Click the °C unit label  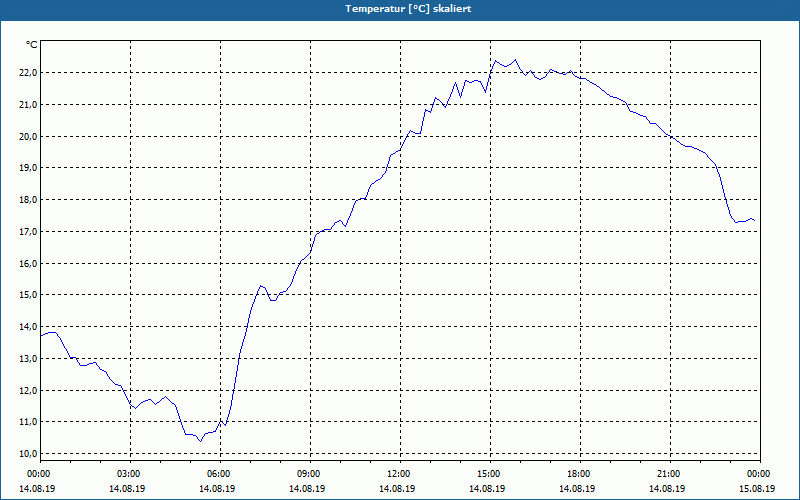click(x=32, y=45)
